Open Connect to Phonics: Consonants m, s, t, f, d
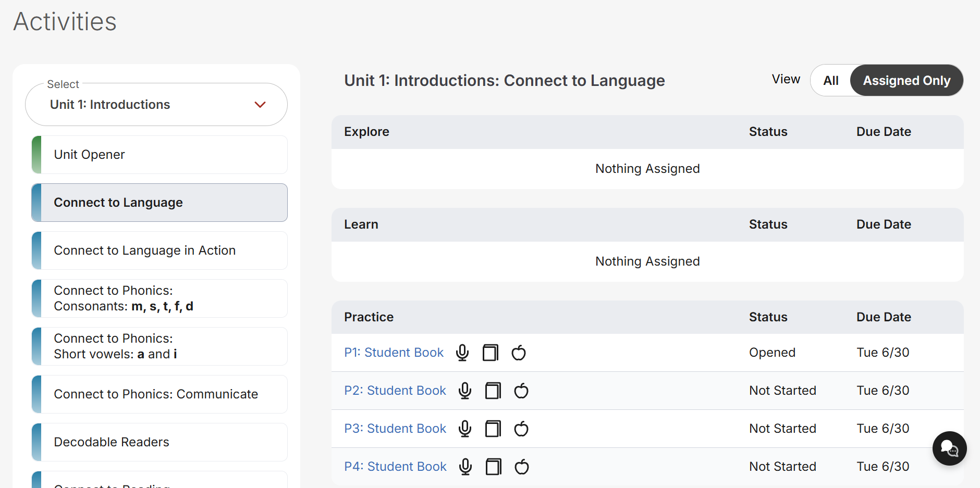Viewport: 980px width, 488px height. tap(160, 298)
